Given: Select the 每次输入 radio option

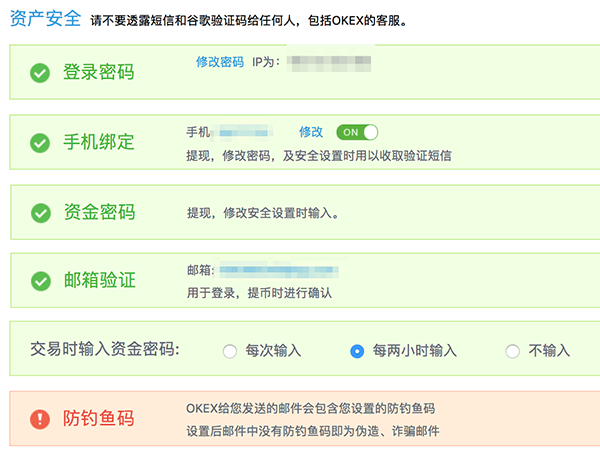Looking at the screenshot, I should (x=230, y=351).
